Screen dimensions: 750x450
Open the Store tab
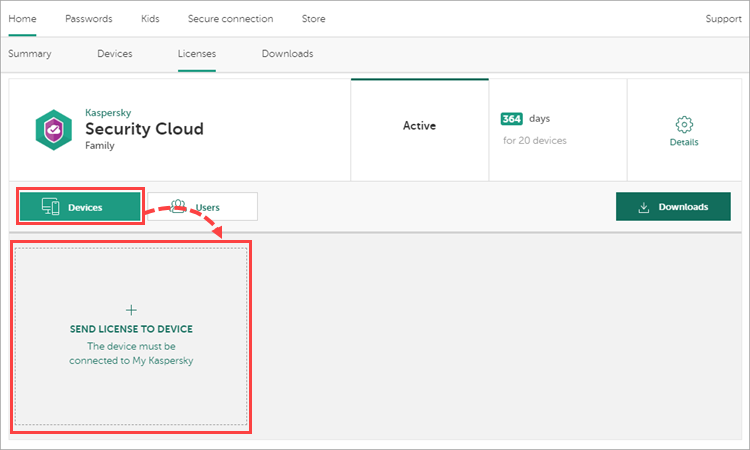click(313, 19)
